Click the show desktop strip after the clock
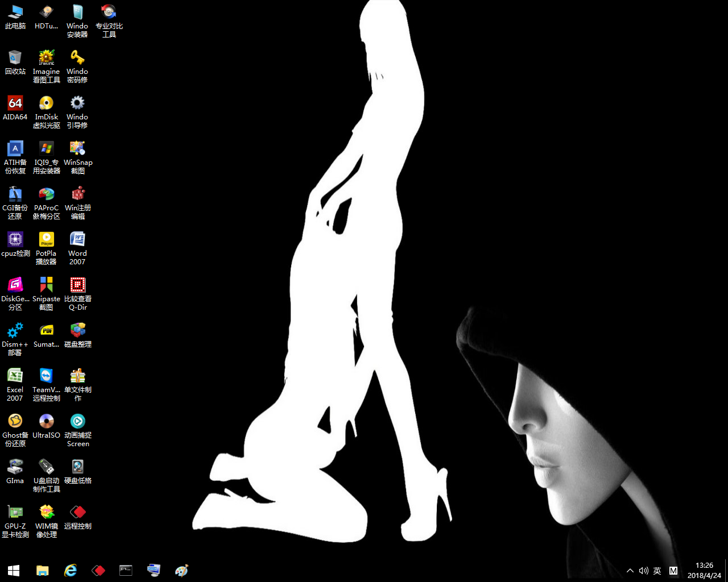Screen dimensions: 728x582 click(x=726, y=571)
